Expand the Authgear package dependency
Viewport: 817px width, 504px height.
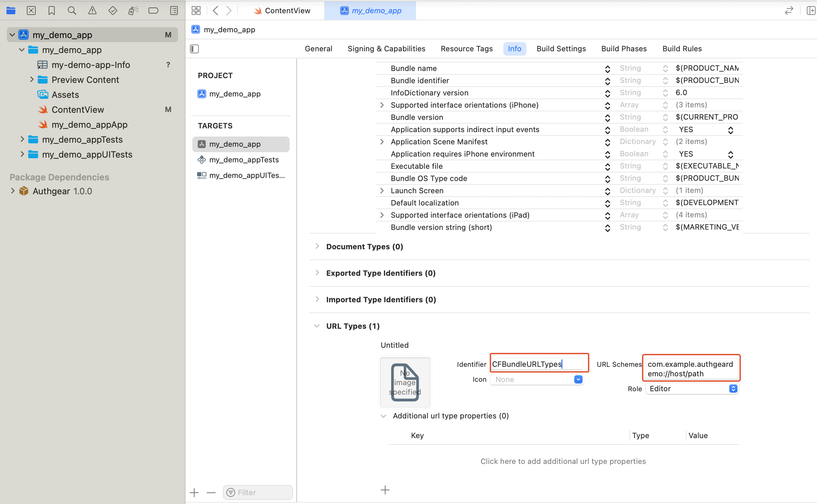pyautogui.click(x=13, y=191)
